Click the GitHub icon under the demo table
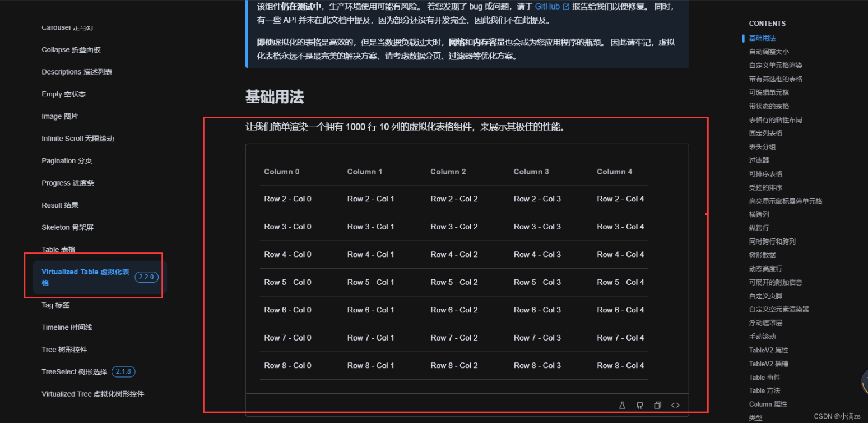 (639, 405)
